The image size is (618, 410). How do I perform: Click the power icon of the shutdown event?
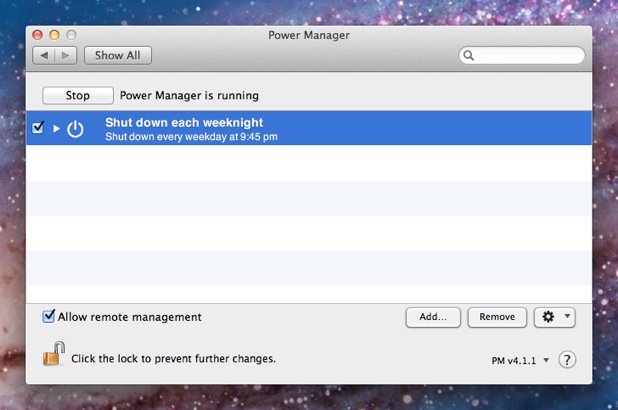pos(75,129)
